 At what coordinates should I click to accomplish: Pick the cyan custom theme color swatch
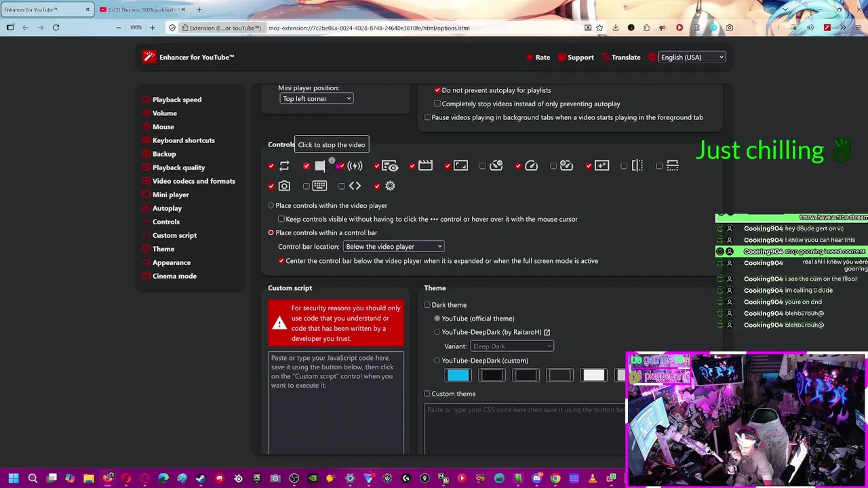coord(458,375)
